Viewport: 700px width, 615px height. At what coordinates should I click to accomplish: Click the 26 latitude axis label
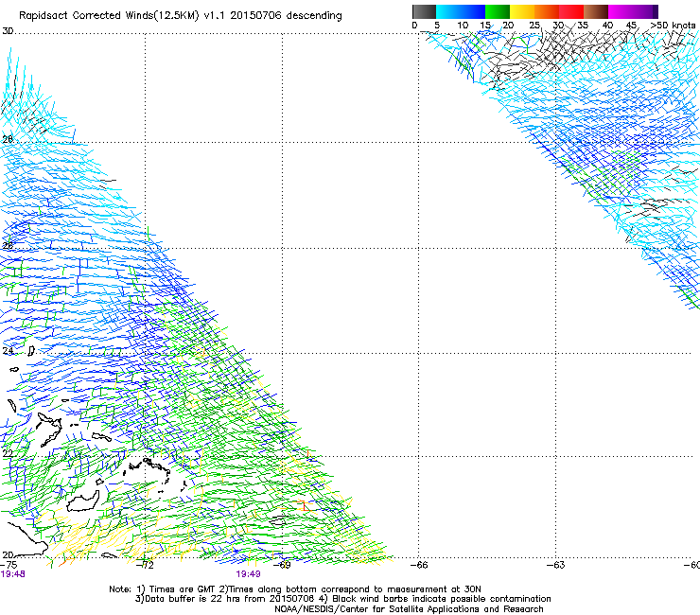8,246
